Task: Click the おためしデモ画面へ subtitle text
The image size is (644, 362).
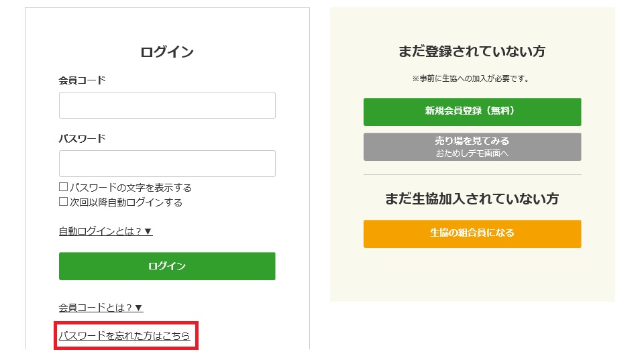Action: pos(472,153)
